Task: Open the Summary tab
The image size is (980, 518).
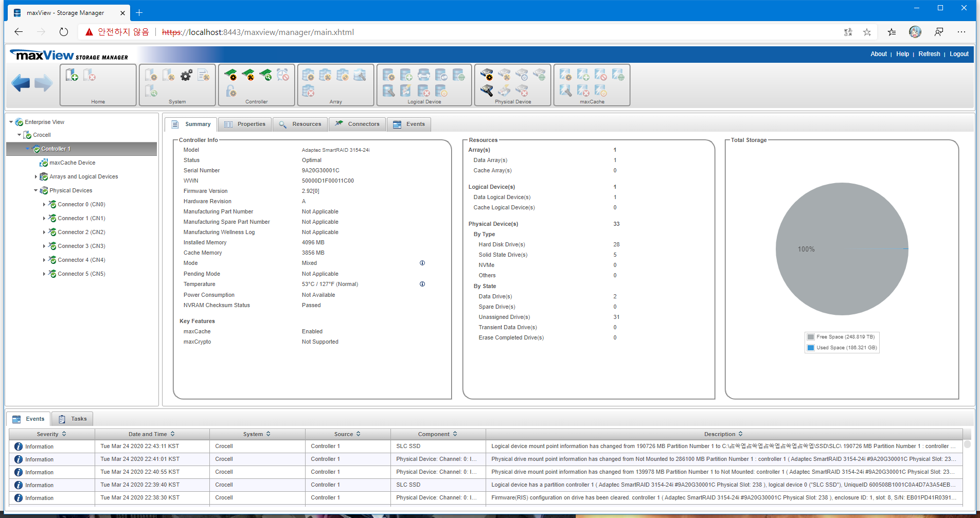Action: (191, 124)
